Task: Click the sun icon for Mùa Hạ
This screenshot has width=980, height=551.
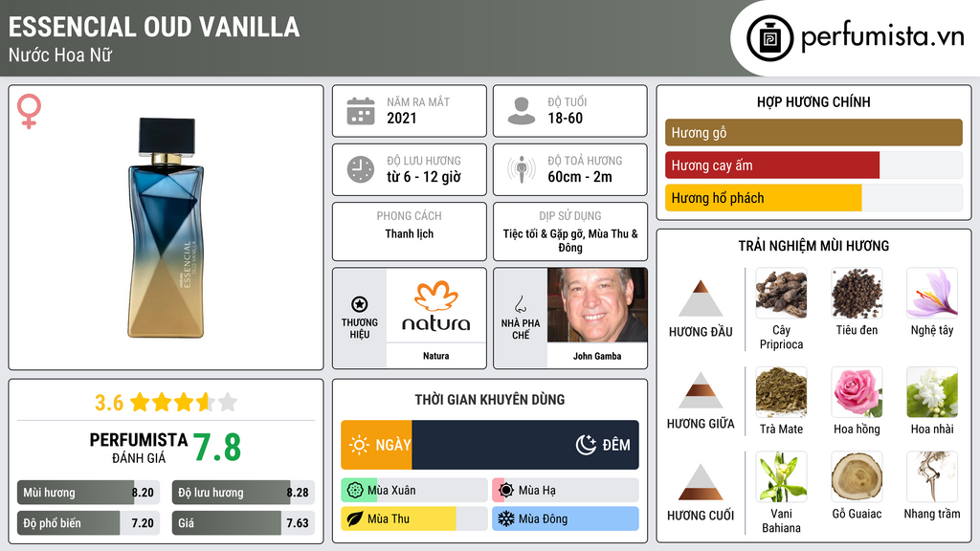Action: 506,491
